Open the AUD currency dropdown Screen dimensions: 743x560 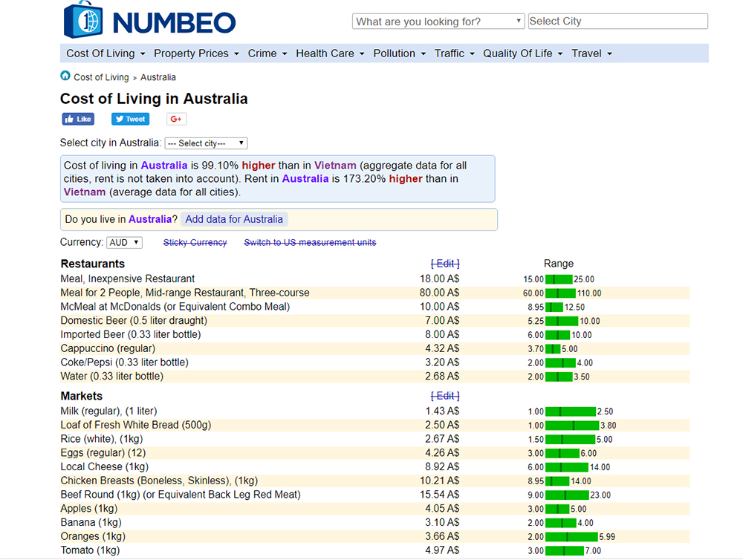(124, 243)
